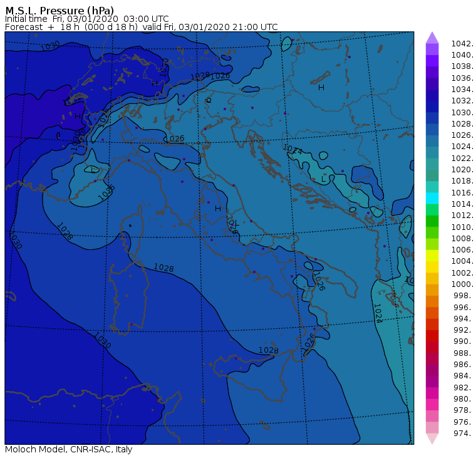The image size is (476, 458).
Task: Select the '1026.' legend label
Action: tap(462, 135)
